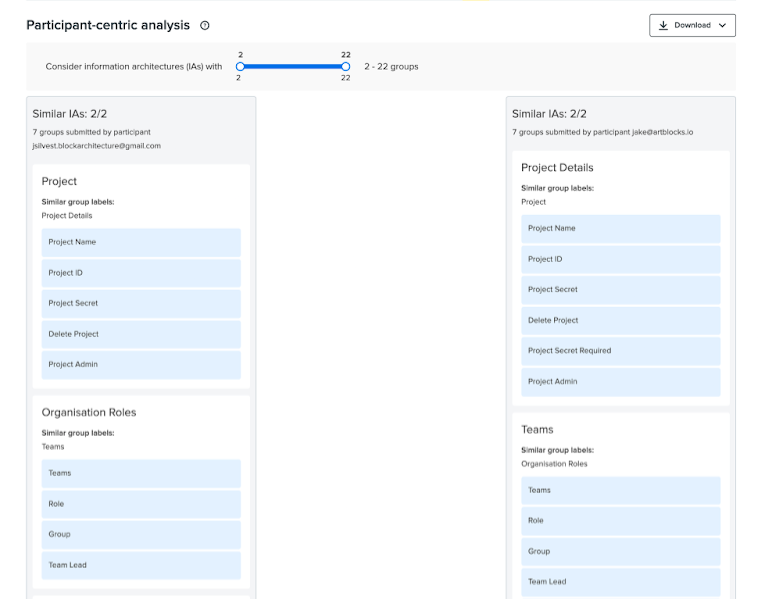Select Role card in Organisation Roles group
This screenshot has width=765, height=599.
141,504
